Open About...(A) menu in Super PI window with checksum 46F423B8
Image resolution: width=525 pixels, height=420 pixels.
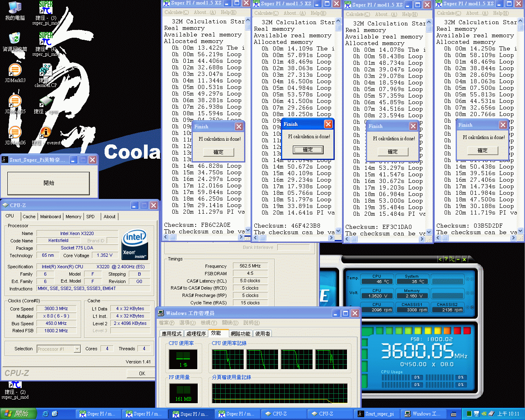(x=294, y=13)
